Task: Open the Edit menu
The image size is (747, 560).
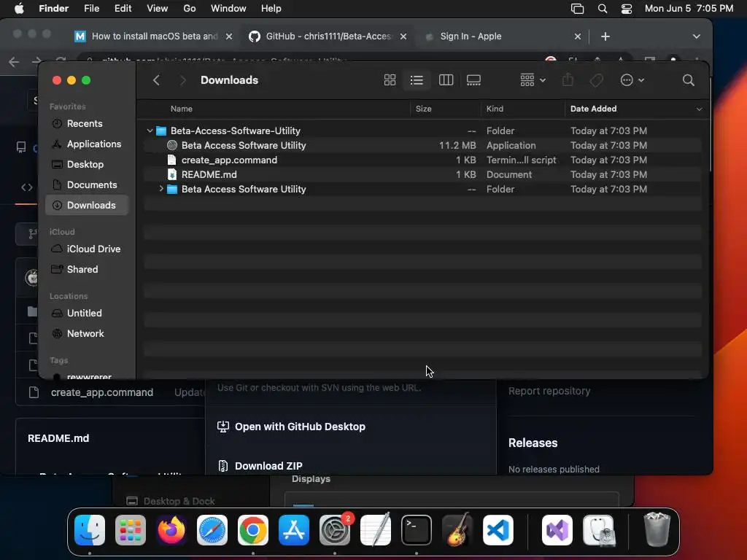Action: (123, 9)
